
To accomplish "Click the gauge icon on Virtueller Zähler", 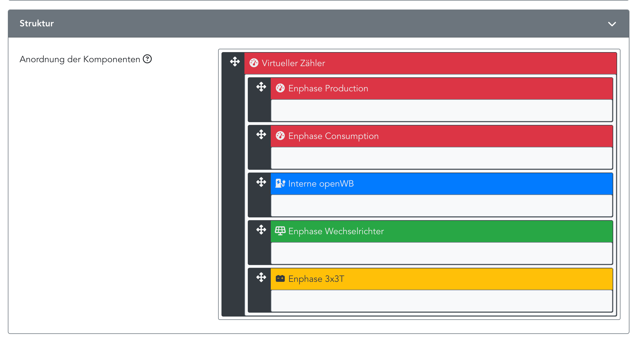I will pyautogui.click(x=254, y=63).
